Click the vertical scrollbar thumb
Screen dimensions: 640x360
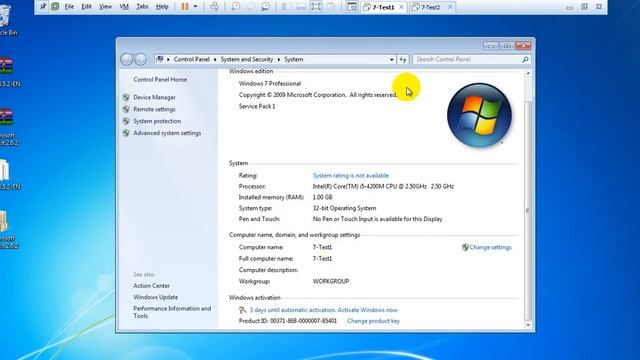pos(528,210)
